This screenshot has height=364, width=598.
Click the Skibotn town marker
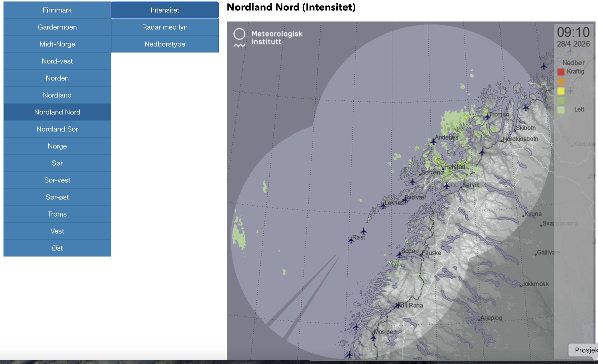[x=515, y=130]
